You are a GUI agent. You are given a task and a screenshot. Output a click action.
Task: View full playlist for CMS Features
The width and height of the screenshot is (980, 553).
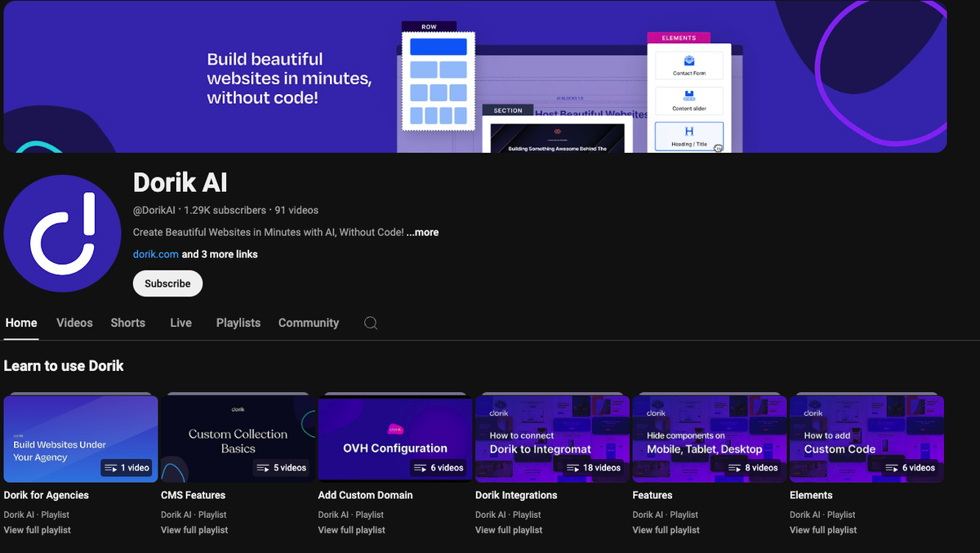194,530
